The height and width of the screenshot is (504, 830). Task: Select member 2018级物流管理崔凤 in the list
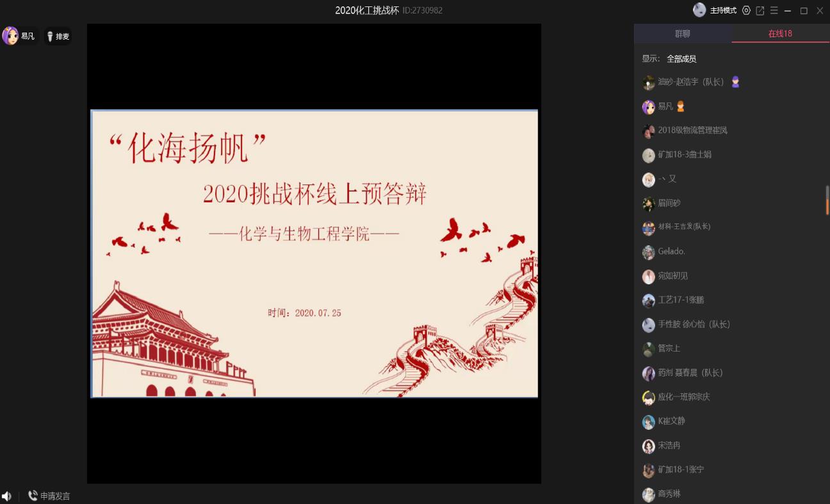click(692, 131)
